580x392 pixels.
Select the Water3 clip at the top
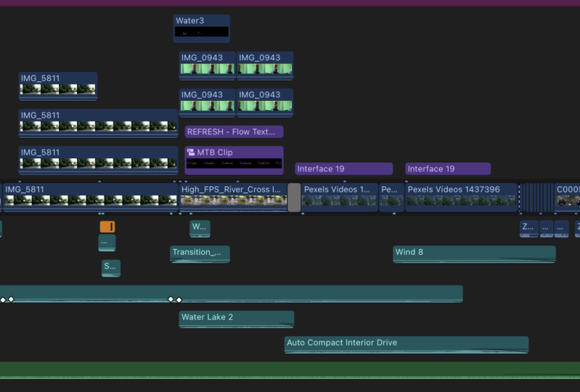[202, 28]
